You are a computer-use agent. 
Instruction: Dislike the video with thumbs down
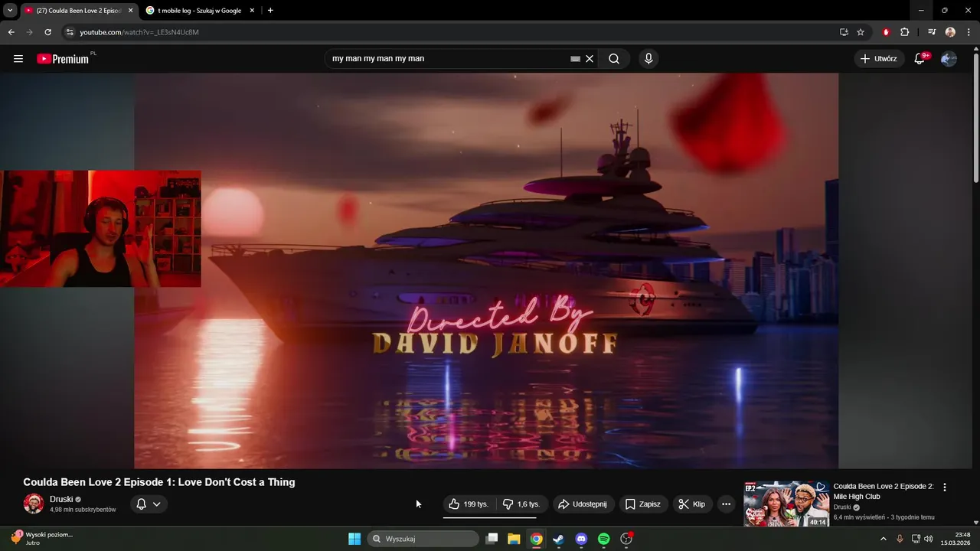[x=521, y=504]
